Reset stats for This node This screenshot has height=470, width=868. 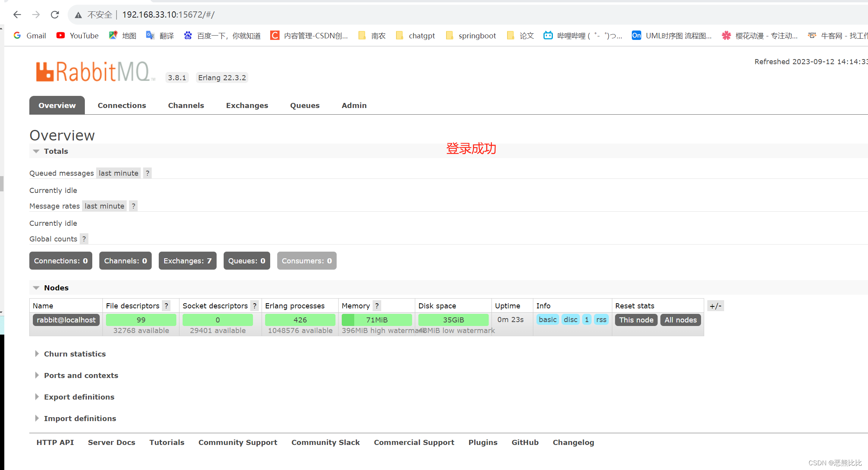click(636, 320)
